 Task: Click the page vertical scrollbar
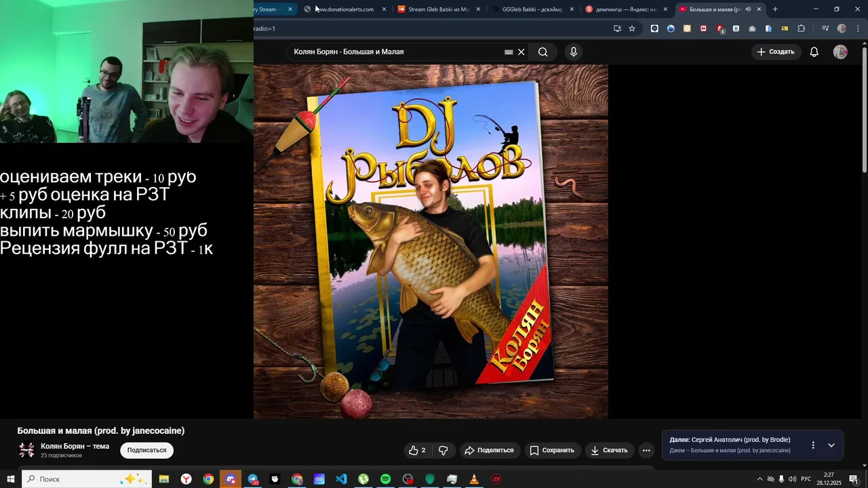864,108
